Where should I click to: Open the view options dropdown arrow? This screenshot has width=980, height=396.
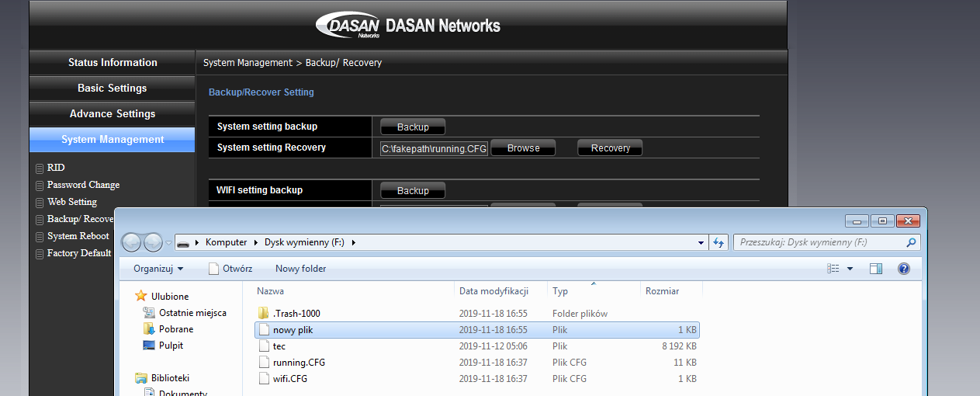coord(850,269)
